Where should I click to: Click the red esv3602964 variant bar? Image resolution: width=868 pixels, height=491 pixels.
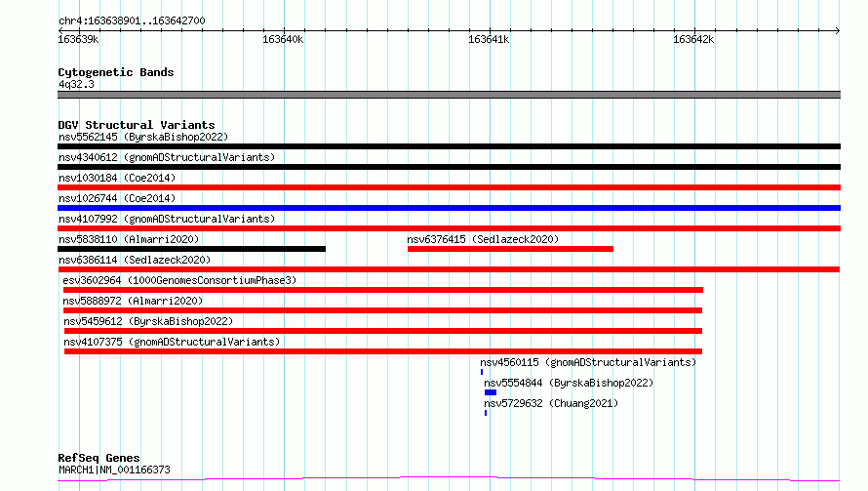coord(383,290)
